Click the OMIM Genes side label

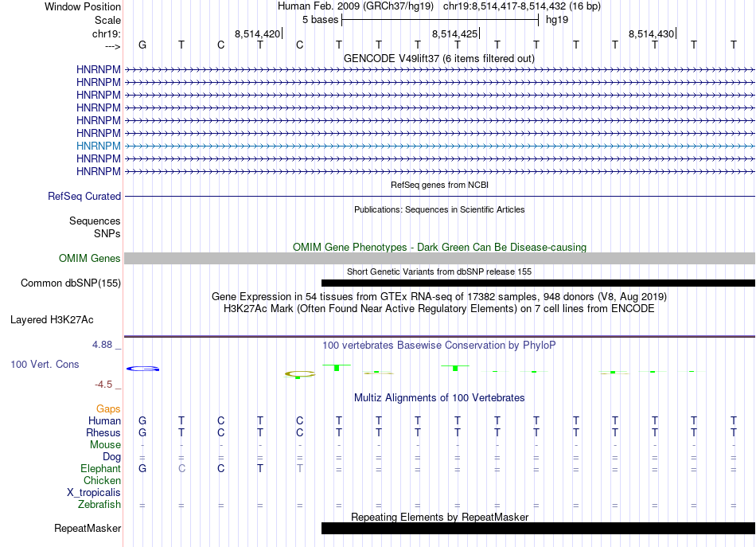coord(89,259)
